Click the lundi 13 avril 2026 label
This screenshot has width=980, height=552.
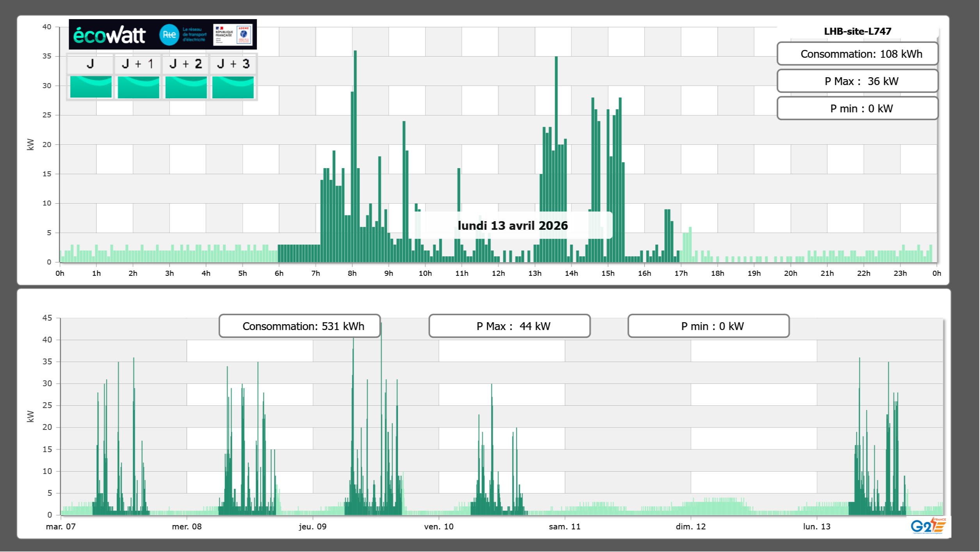(x=512, y=225)
